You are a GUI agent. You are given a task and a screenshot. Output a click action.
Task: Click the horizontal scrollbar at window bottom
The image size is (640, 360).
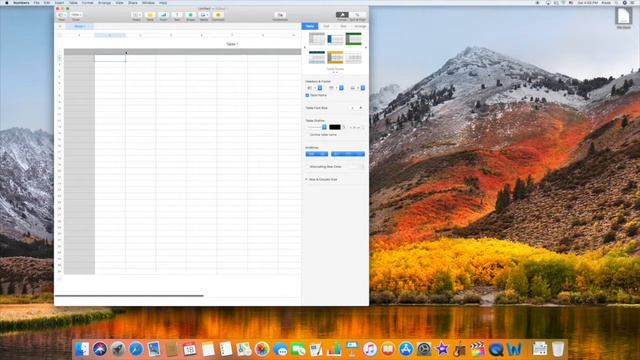click(129, 296)
